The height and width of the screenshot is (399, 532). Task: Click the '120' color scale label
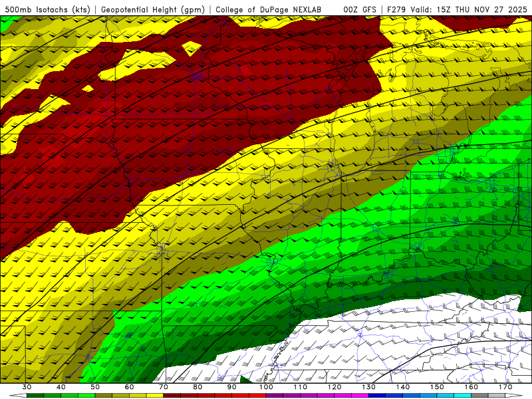(x=334, y=387)
